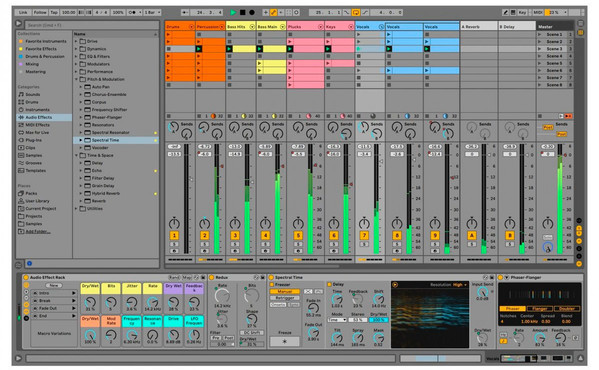
Task: Arm the Arrangement Record button
Action: (252, 13)
